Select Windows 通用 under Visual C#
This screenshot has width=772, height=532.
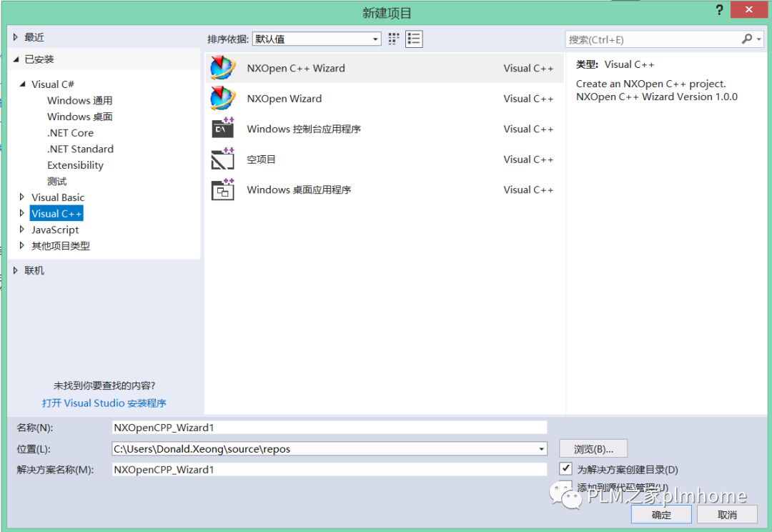(x=80, y=101)
